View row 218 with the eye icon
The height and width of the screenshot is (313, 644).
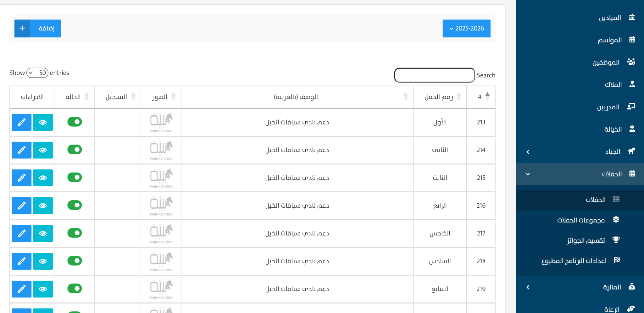43,261
